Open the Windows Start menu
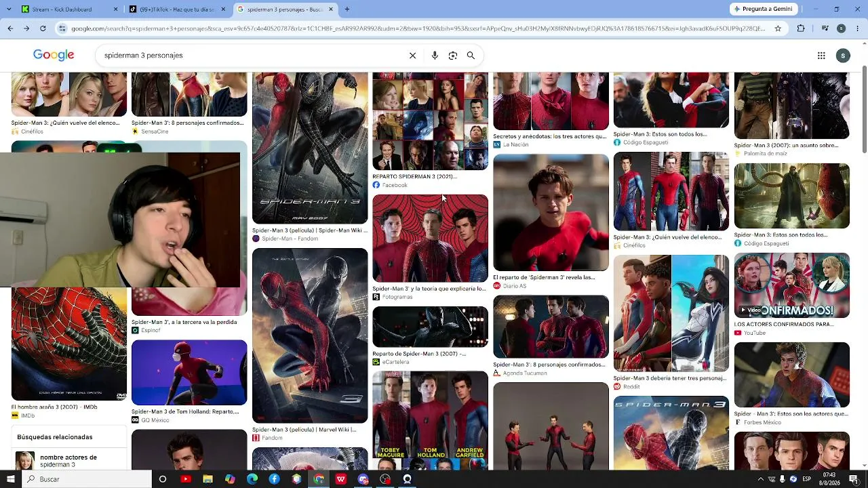Screen dimensions: 868x488 (x=11, y=479)
